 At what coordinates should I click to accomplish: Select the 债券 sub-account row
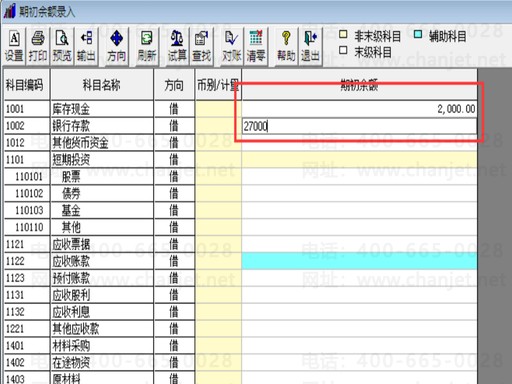point(240,194)
